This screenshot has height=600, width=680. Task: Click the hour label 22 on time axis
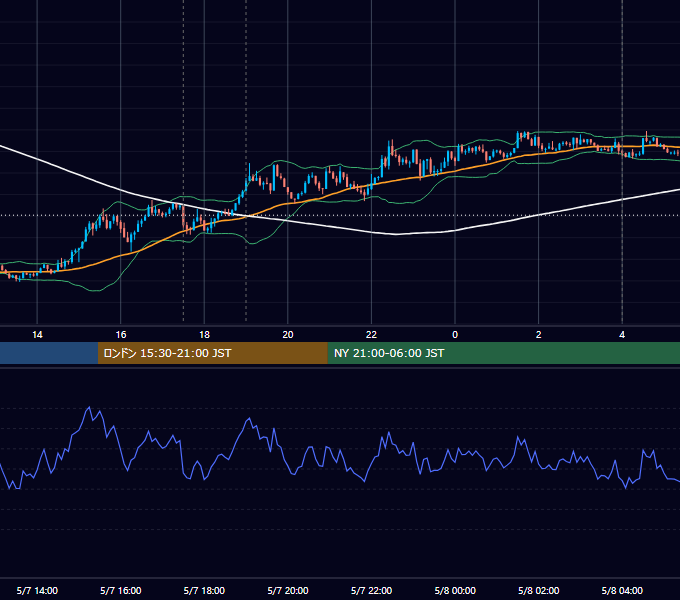click(x=371, y=335)
